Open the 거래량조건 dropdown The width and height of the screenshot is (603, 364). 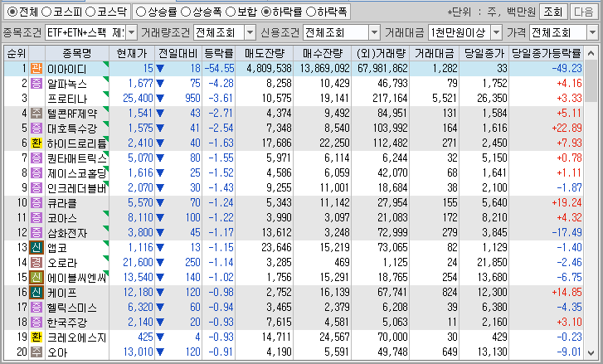(x=250, y=32)
